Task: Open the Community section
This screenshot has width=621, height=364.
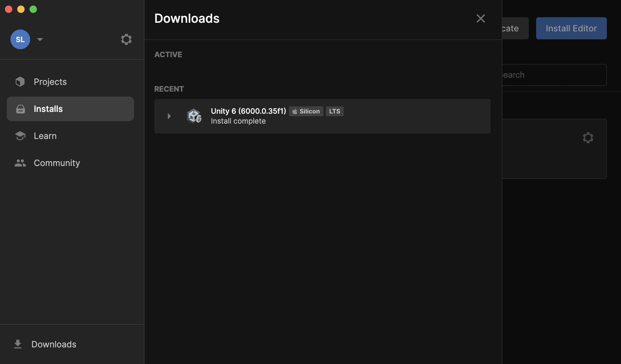Action: click(57, 163)
